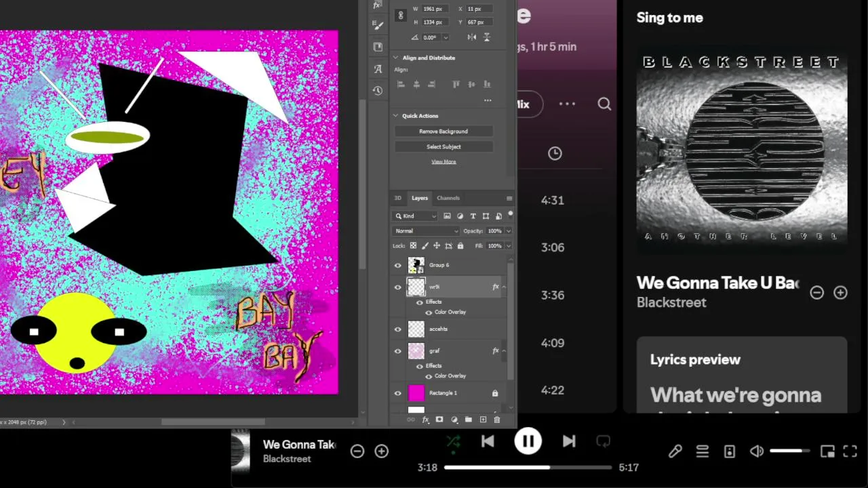Image resolution: width=868 pixels, height=488 pixels.
Task: Toggle layer filtering on/off switch
Action: point(510,214)
